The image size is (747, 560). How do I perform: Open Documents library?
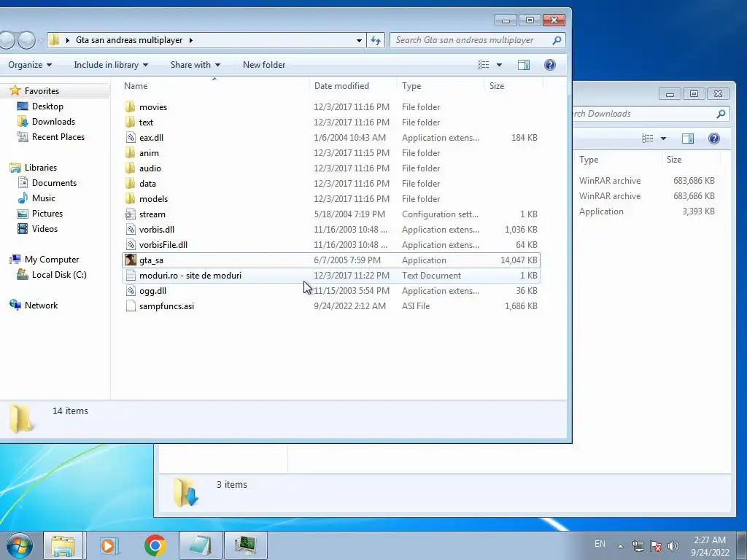[x=54, y=183]
